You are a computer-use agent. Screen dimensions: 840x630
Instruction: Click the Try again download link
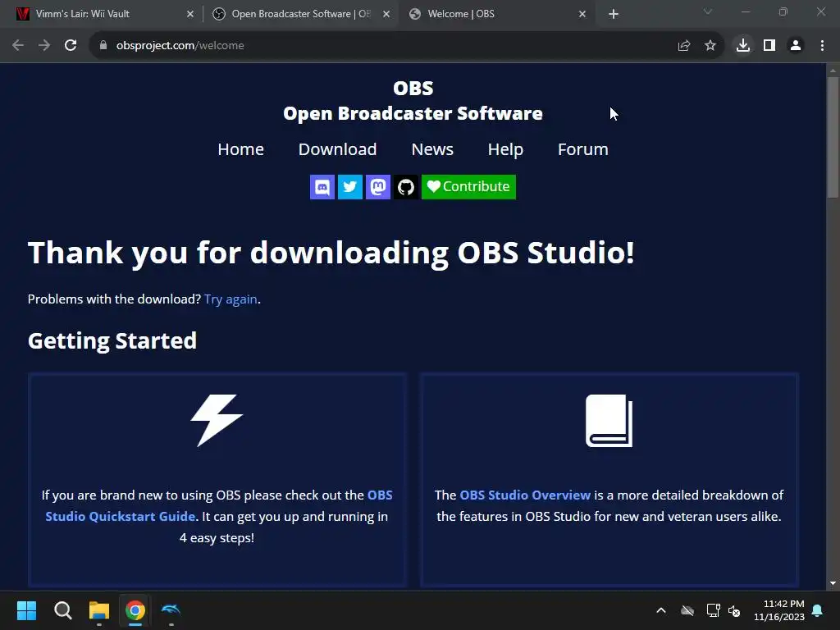pyautogui.click(x=231, y=299)
